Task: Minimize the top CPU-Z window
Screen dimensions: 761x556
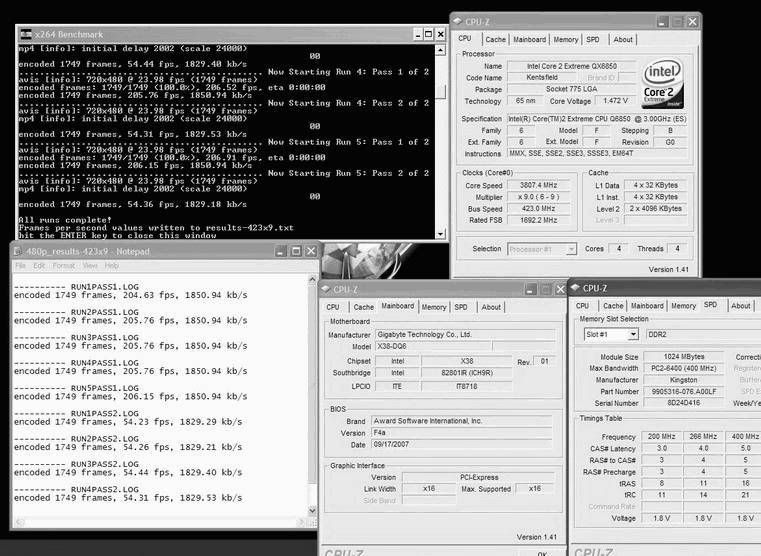Action: (662, 21)
